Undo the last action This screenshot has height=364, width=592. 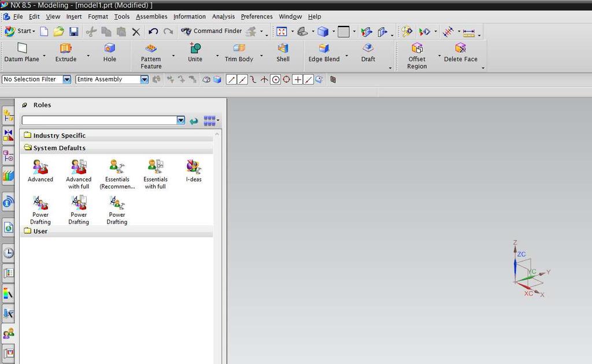tap(153, 31)
